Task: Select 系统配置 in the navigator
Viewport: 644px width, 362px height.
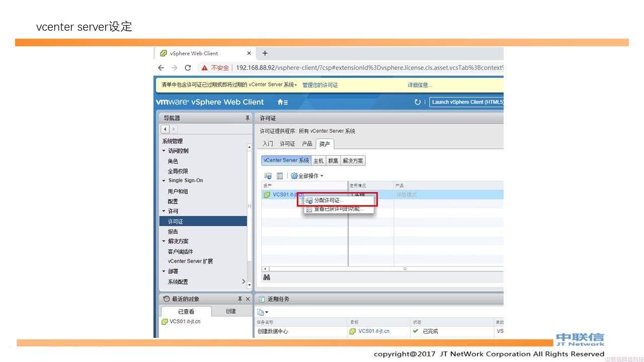Action: (178, 282)
